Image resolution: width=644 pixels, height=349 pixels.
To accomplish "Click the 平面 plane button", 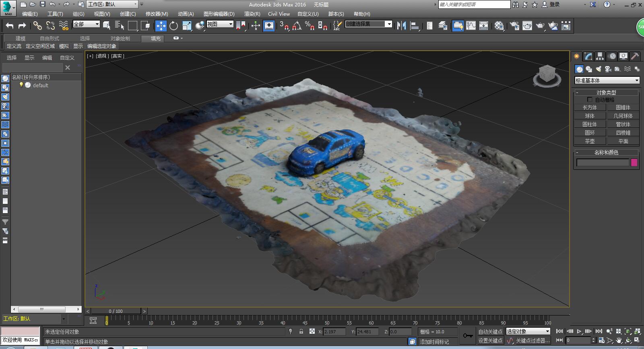I will [623, 141].
